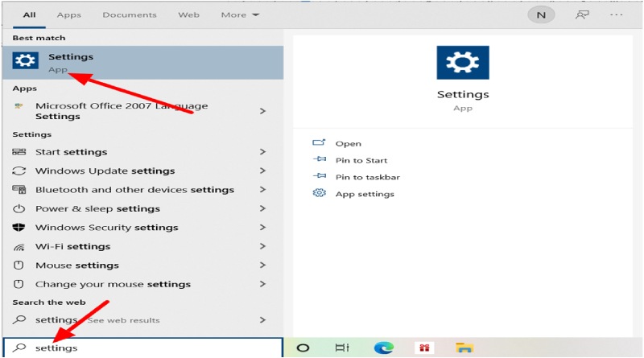This screenshot has width=644, height=358.
Task: Click the pin icon beside Pin to taskbar
Action: tap(320, 176)
